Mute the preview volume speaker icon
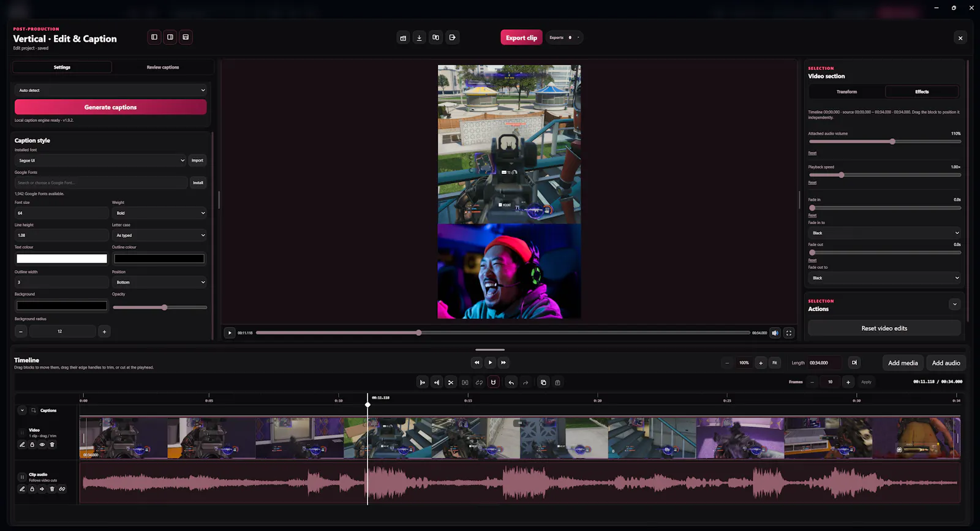This screenshot has height=531, width=980. coord(775,333)
